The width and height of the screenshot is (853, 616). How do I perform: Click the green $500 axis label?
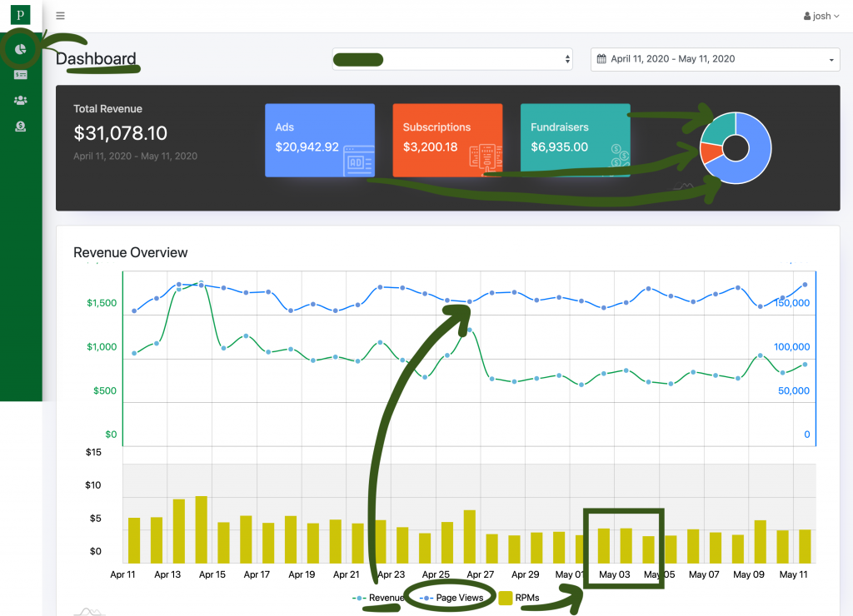(105, 390)
